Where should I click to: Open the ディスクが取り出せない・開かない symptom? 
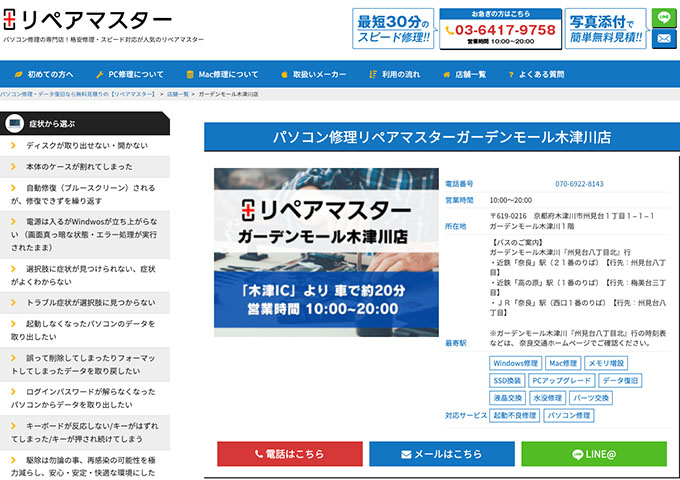click(85, 146)
